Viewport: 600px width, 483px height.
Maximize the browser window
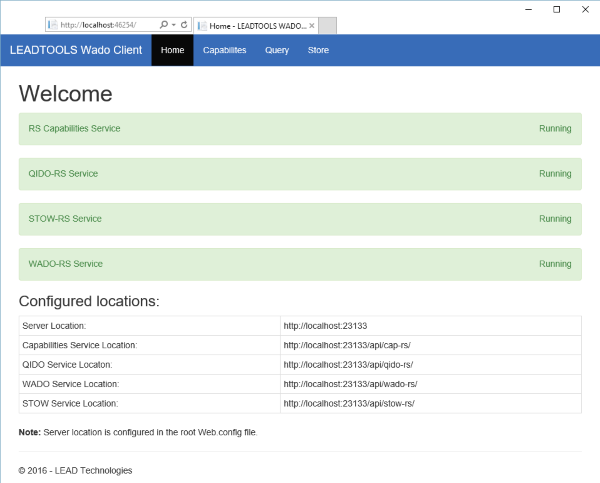(x=557, y=10)
